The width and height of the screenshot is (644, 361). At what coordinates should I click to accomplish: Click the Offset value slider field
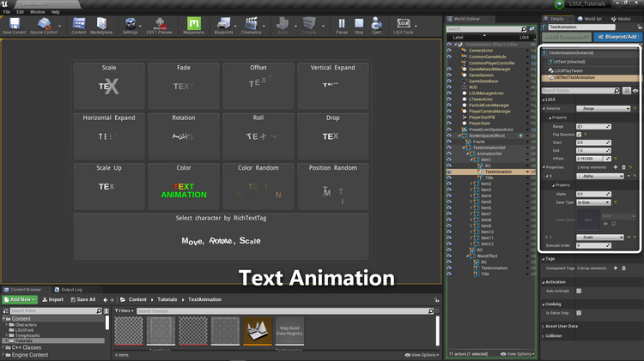click(x=593, y=159)
